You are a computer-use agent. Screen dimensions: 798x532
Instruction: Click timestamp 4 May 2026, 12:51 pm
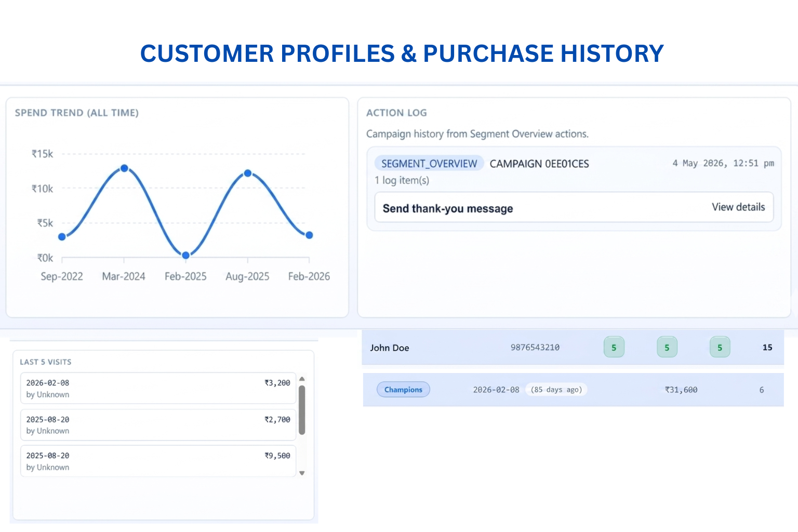click(x=723, y=163)
